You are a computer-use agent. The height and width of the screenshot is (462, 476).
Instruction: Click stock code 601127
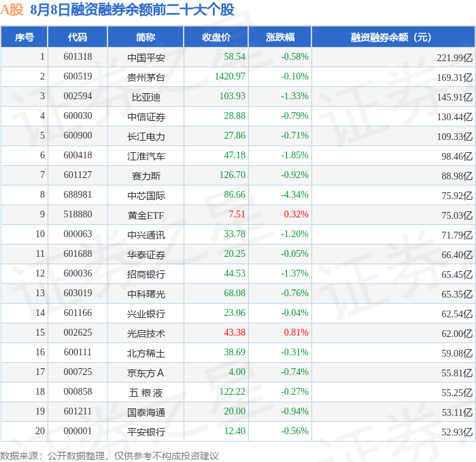click(x=78, y=175)
